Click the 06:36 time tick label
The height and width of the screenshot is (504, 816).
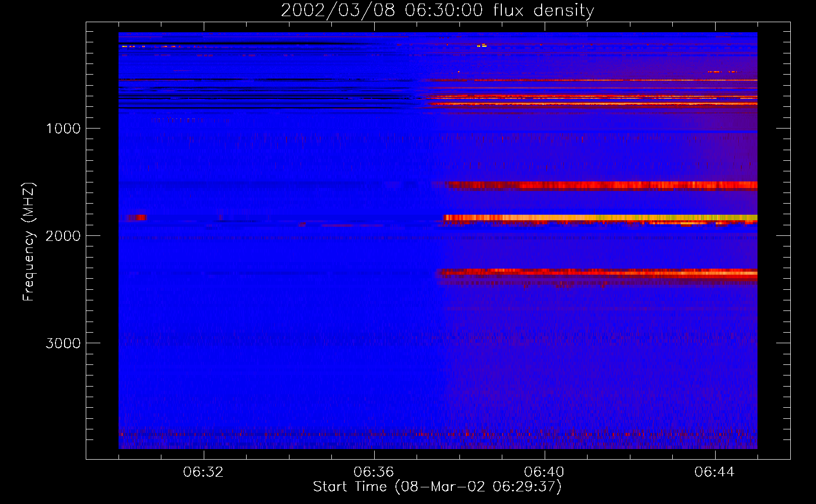[x=374, y=472]
